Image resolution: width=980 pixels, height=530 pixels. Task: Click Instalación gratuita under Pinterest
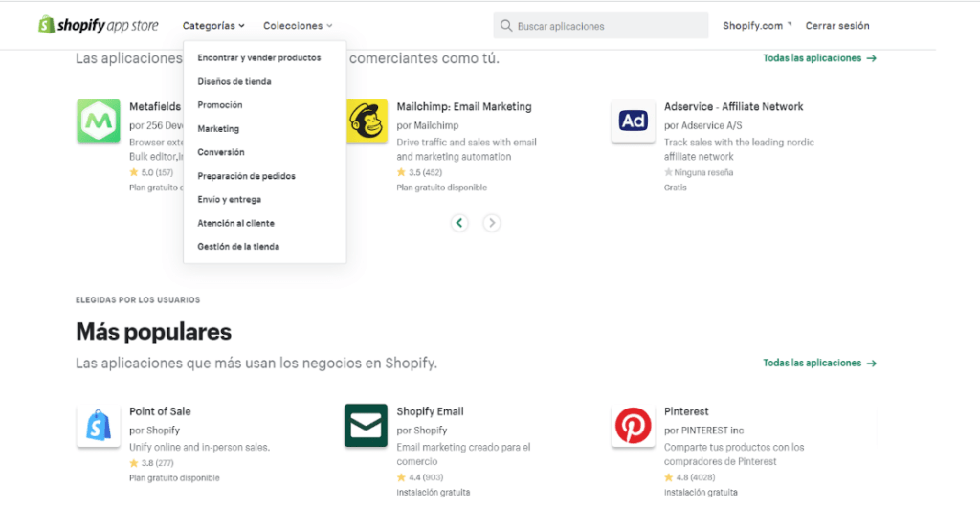click(701, 493)
